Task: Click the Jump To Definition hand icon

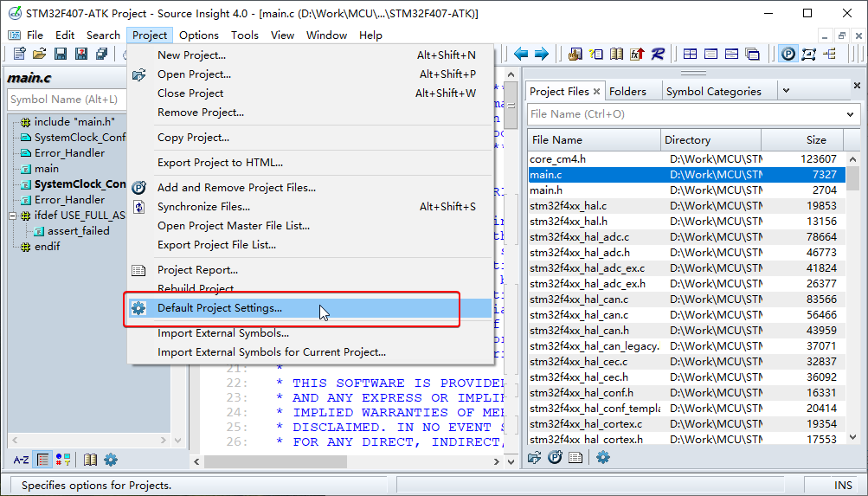Action: [575, 54]
